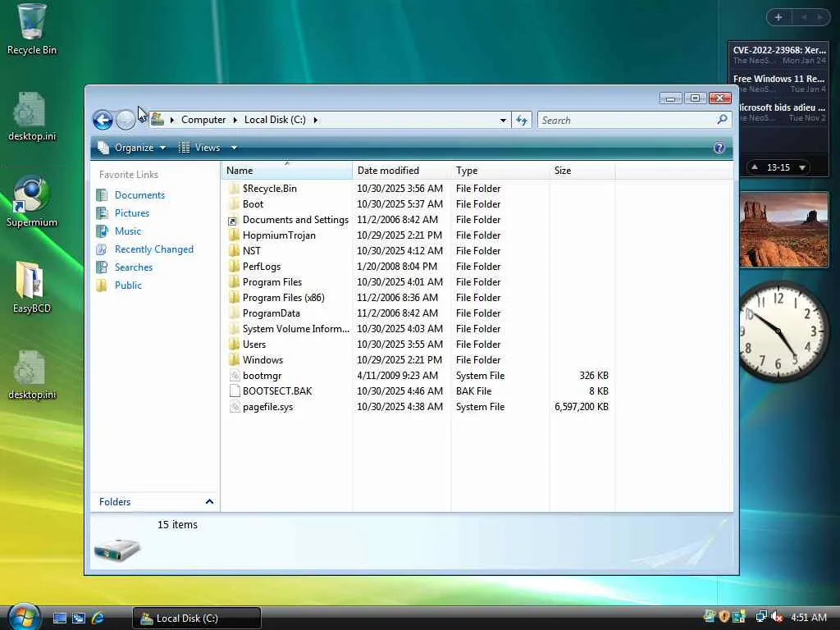
Task: Open the EasyBCD desktop icon
Action: [x=32, y=288]
